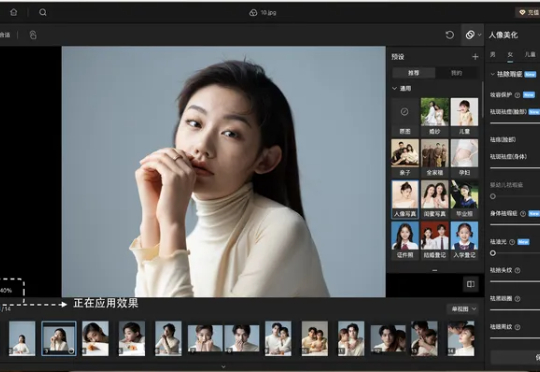Click help icon next to 祛油光
540x372 pixels.
512,242
